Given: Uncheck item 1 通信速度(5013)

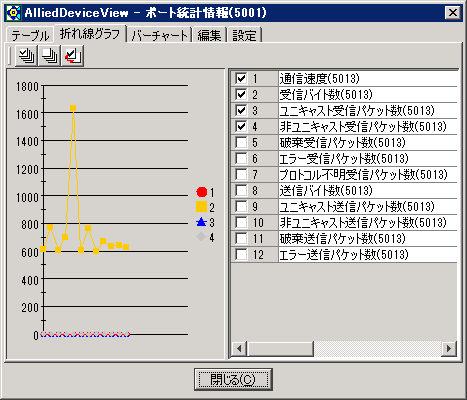Looking at the screenshot, I should [241, 78].
